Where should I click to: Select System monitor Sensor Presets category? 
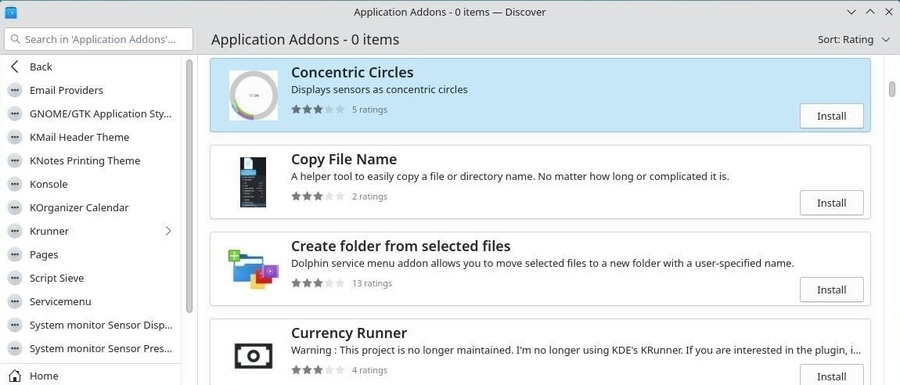point(92,349)
